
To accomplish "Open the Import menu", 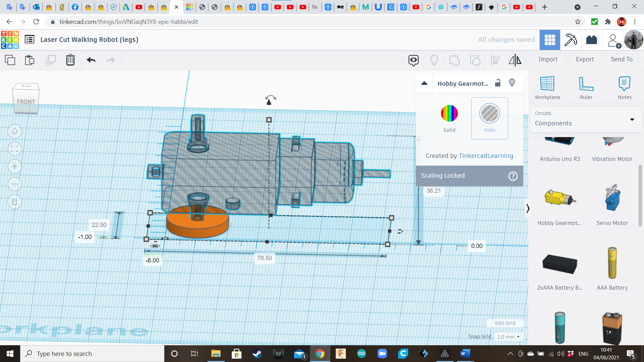I will pyautogui.click(x=548, y=59).
